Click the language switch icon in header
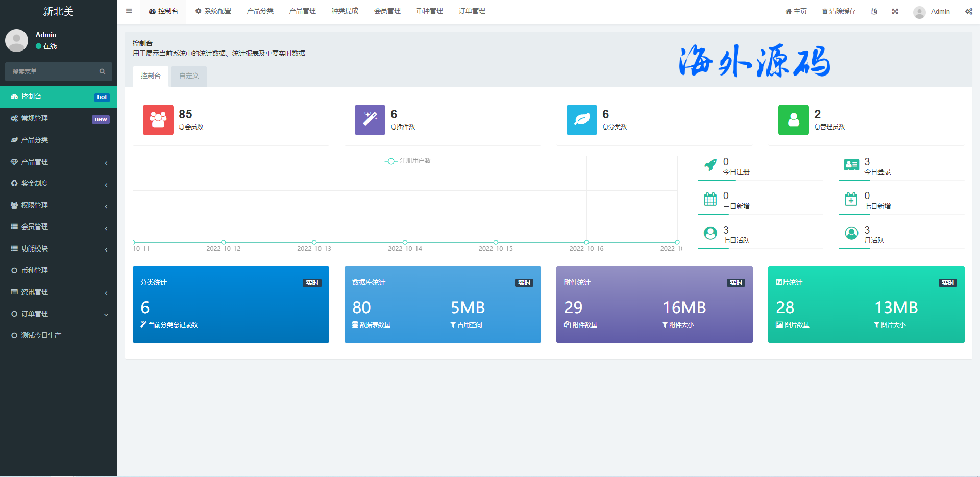Image resolution: width=980 pixels, height=477 pixels. [x=874, y=11]
